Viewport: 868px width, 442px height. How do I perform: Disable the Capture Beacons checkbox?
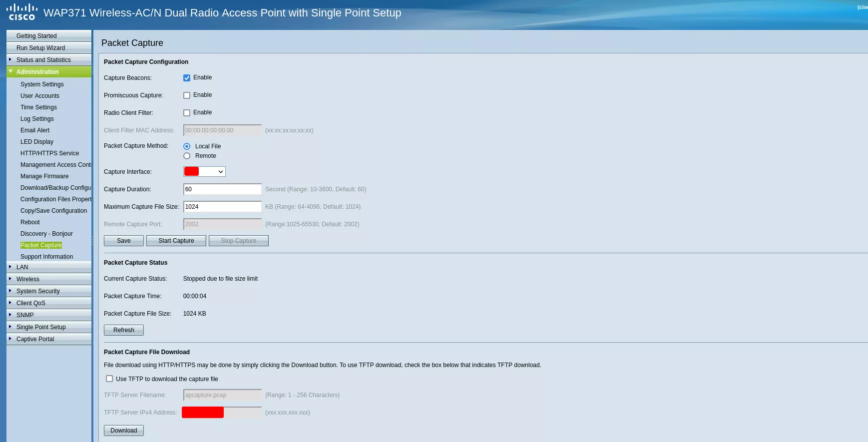(x=187, y=78)
